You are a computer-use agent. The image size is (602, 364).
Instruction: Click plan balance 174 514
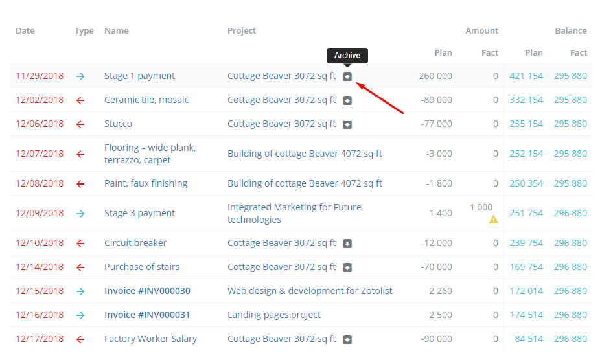point(526,315)
